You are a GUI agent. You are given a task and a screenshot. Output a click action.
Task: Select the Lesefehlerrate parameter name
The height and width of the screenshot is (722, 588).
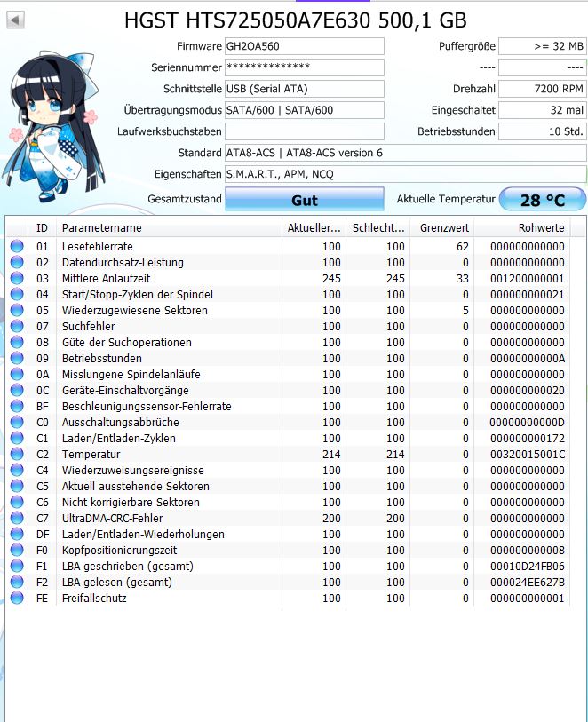97,246
